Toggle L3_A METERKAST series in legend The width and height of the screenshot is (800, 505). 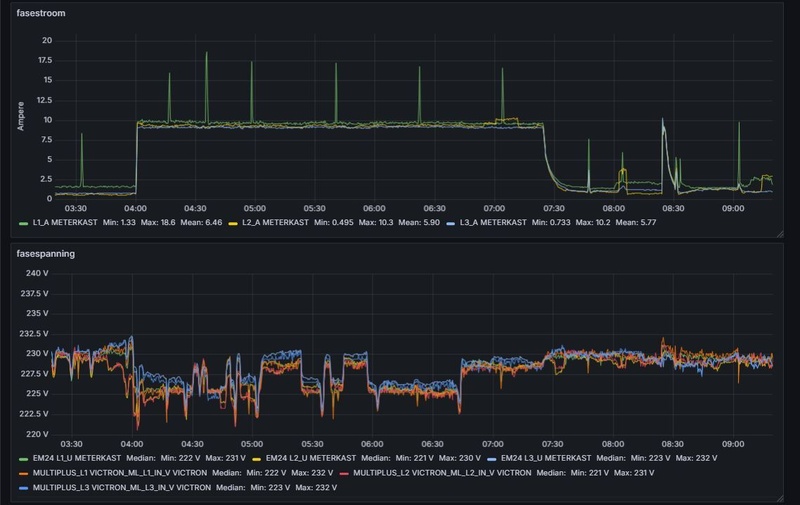point(493,222)
